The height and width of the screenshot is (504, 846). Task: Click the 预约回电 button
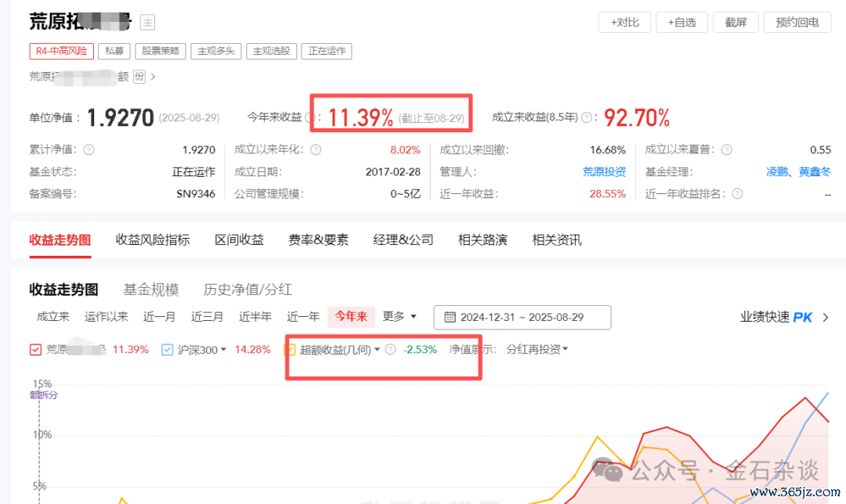pyautogui.click(x=797, y=23)
